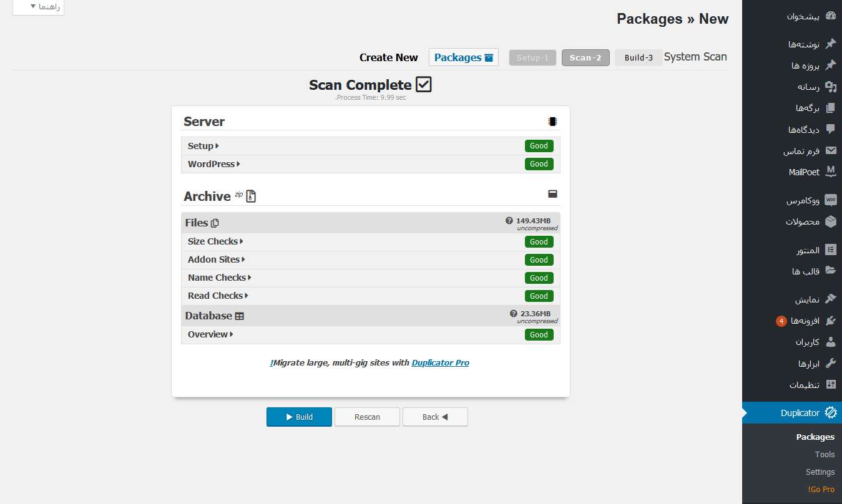842x504 pixels.
Task: Click the ابزارها wrench icon
Action: tap(830, 363)
